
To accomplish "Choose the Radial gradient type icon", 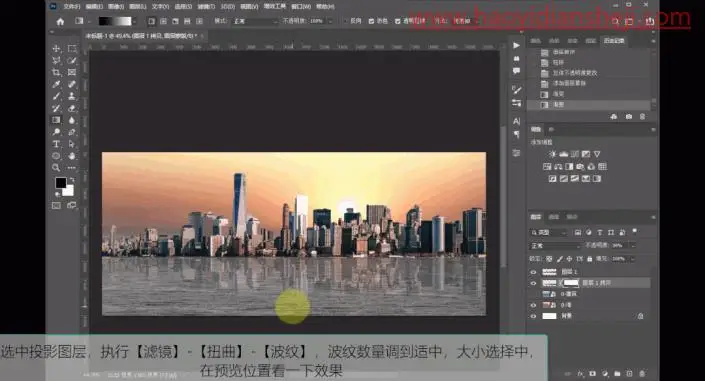I will pyautogui.click(x=163, y=21).
